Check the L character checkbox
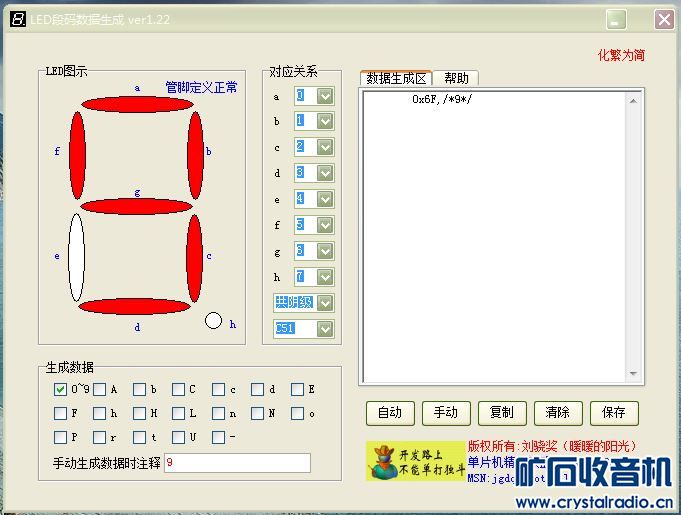 point(179,413)
